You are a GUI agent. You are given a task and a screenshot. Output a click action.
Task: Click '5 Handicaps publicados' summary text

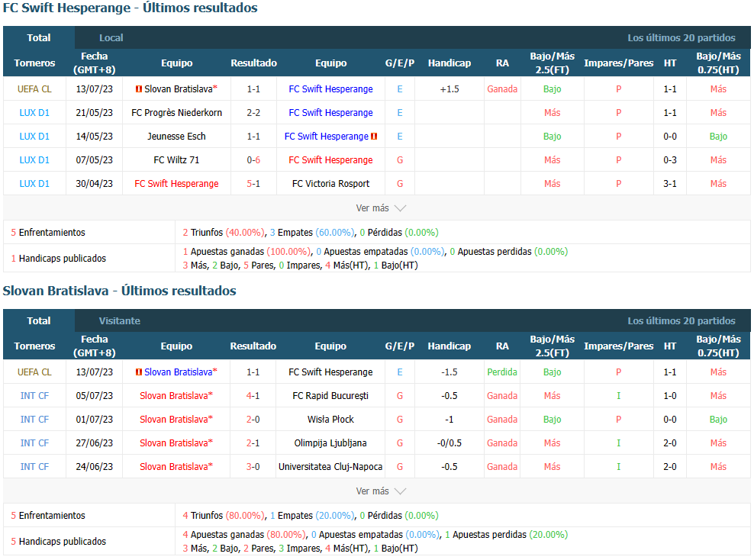(x=59, y=541)
